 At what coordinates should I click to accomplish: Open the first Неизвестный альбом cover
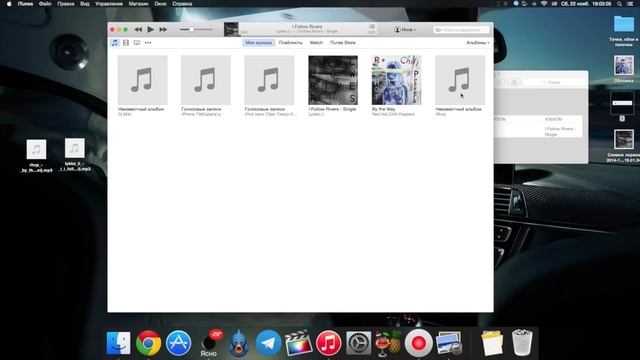[142, 80]
